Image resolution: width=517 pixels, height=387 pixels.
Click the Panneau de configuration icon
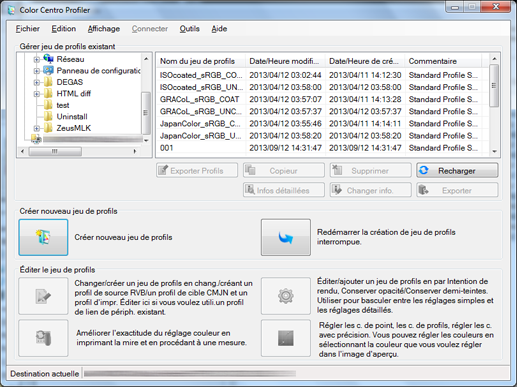click(x=48, y=70)
